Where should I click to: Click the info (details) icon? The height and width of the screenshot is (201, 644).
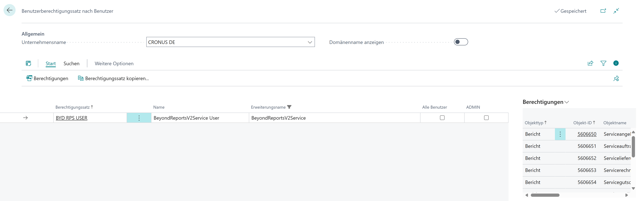tap(616, 63)
